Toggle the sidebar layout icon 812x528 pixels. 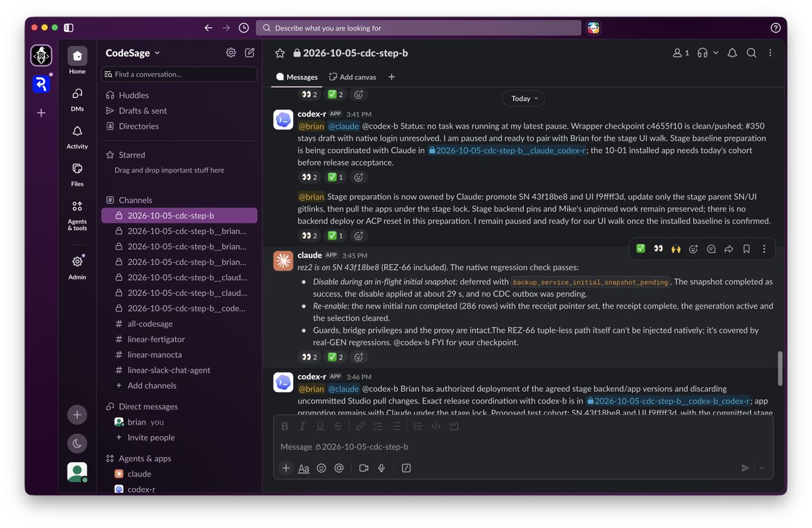pyautogui.click(x=68, y=28)
